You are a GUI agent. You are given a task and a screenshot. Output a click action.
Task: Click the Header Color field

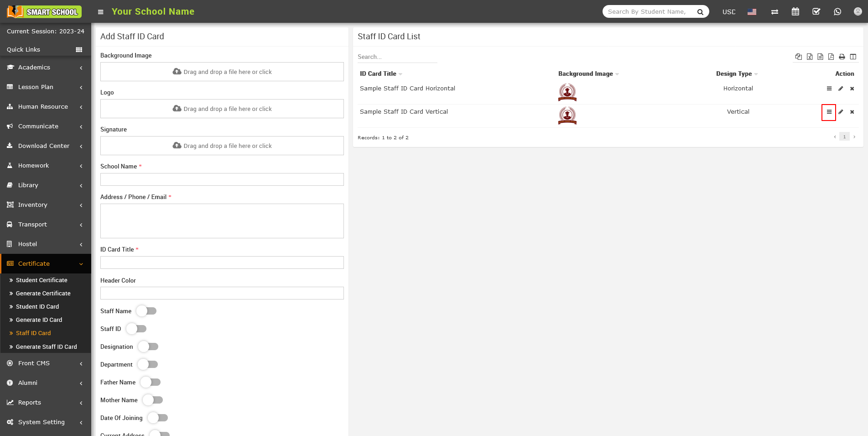[x=222, y=293]
